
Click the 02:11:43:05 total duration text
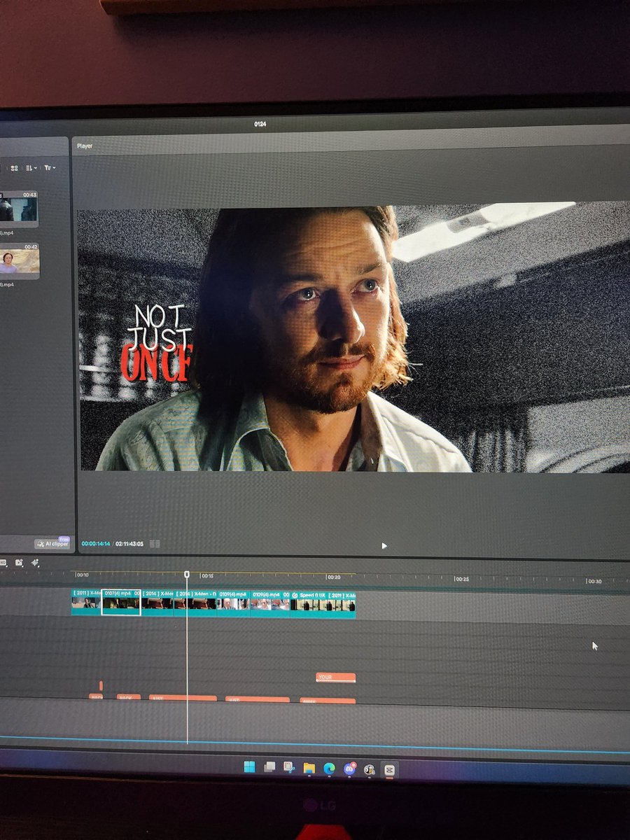(x=129, y=544)
